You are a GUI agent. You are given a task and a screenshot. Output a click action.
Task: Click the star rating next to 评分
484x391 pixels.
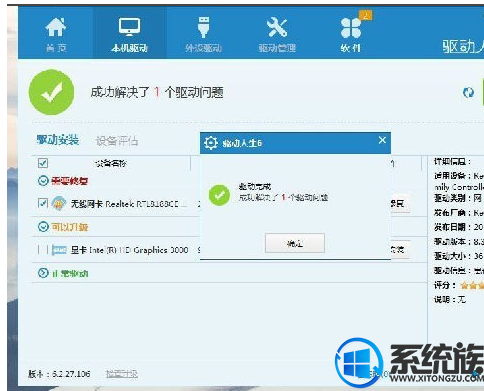pos(472,285)
